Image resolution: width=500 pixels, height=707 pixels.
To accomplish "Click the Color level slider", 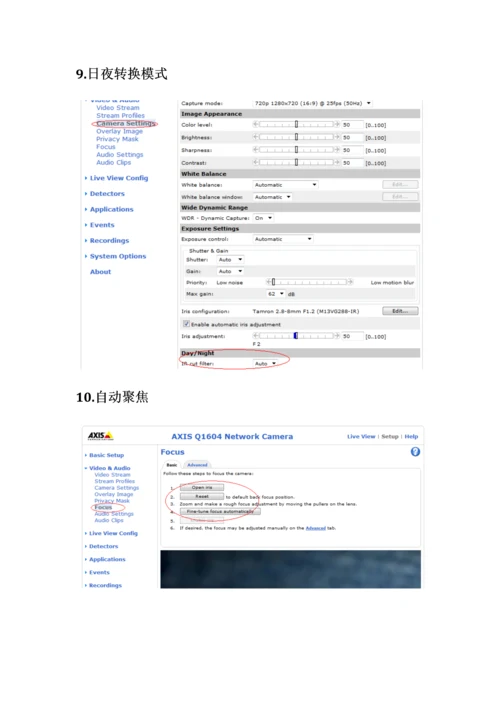I will point(296,124).
